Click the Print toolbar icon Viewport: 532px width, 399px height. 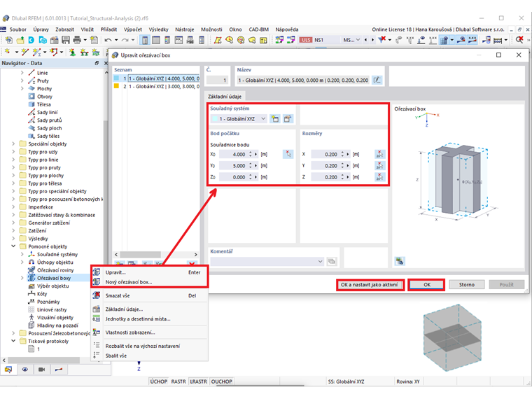pyautogui.click(x=77, y=40)
